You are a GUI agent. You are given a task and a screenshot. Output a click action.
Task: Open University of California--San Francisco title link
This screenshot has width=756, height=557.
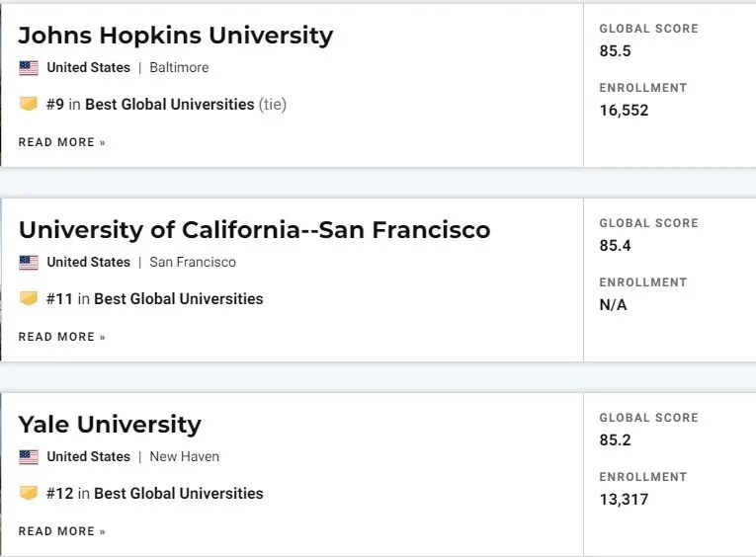(x=254, y=230)
